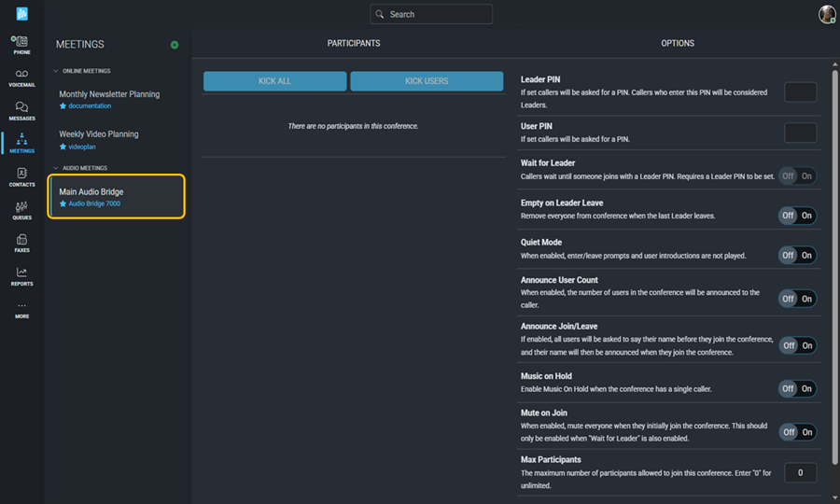
Task: Open the Voicemail section
Action: pos(21,77)
